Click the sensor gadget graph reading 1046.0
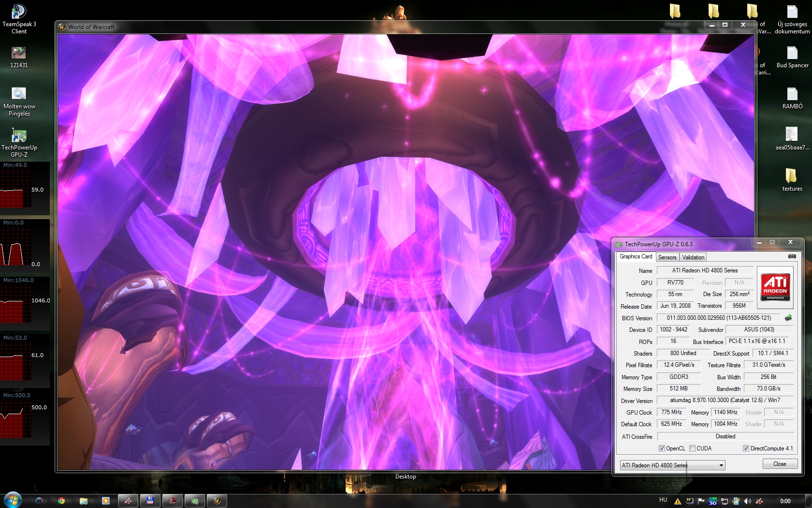 pos(25,303)
